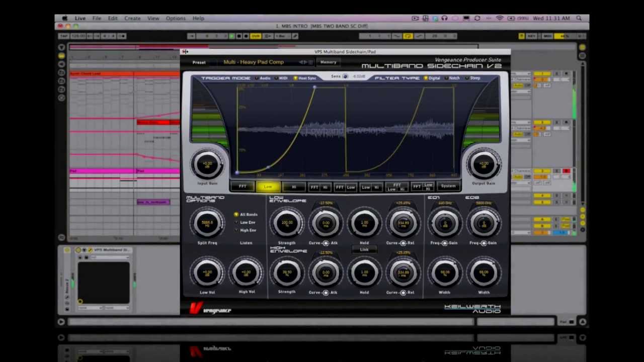Listen to High Env only
The height and width of the screenshot is (362, 644).
point(246,230)
